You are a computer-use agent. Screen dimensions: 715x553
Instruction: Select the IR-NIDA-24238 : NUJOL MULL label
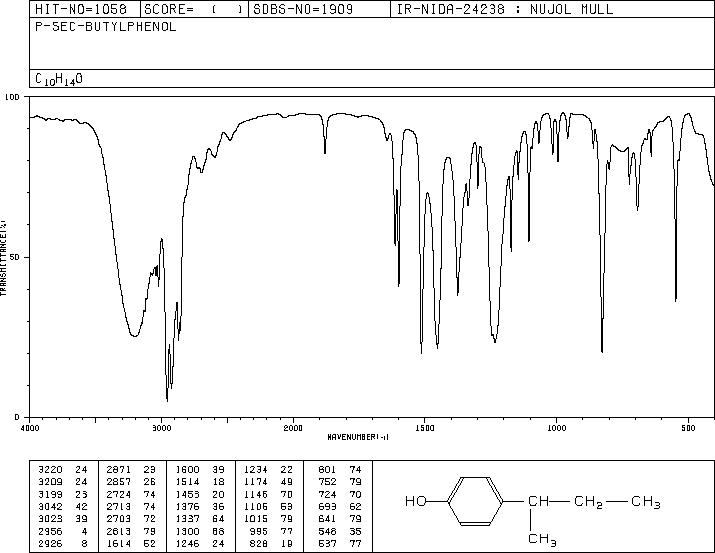click(505, 9)
